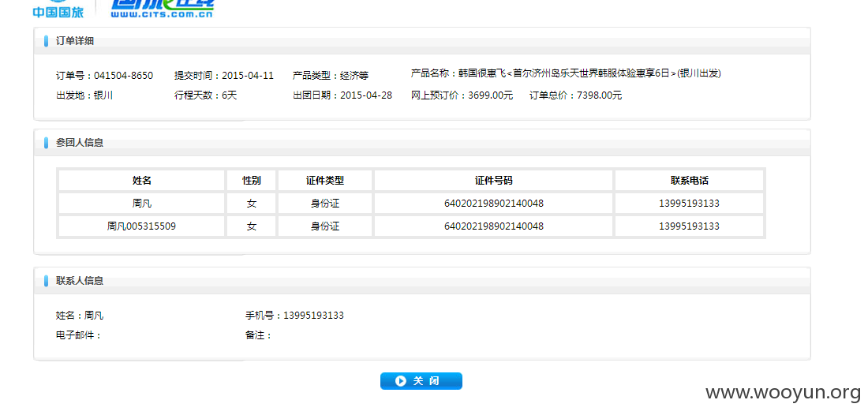Click 行程天数：6天 text

coord(205,95)
